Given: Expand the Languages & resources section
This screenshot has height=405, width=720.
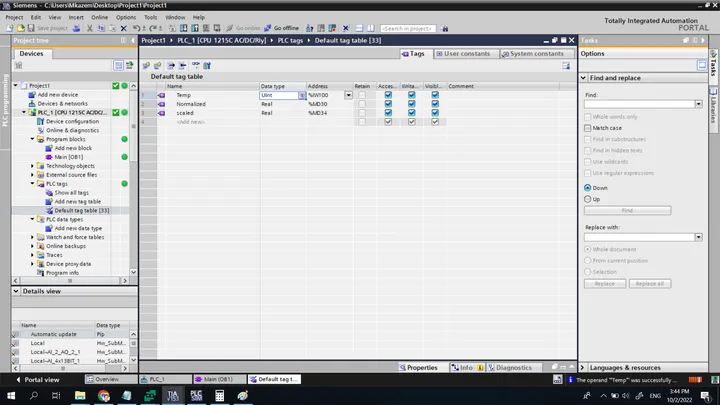Looking at the screenshot, I should click(583, 367).
